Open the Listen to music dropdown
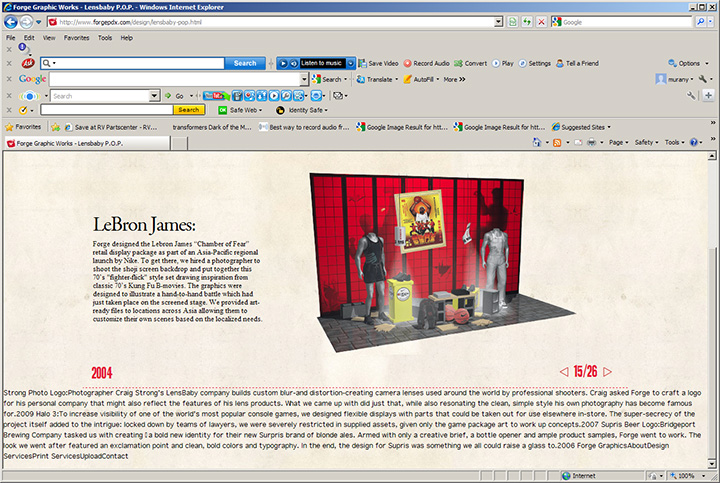The width and height of the screenshot is (720, 483). (x=350, y=63)
